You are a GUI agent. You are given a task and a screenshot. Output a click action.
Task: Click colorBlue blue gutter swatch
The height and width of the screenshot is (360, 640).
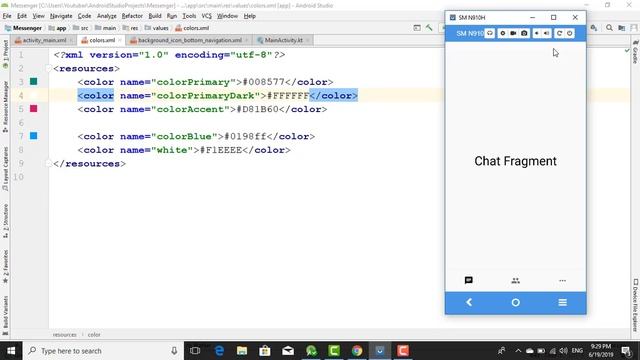click(33, 136)
